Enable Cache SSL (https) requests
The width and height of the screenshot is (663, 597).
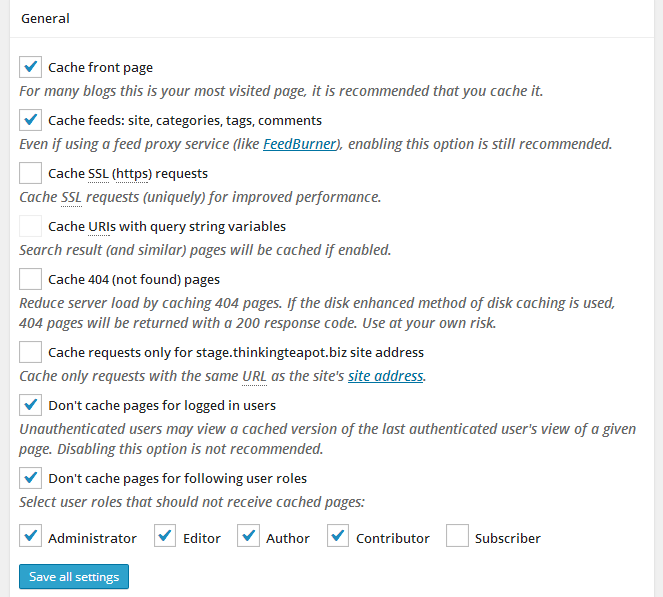30,173
